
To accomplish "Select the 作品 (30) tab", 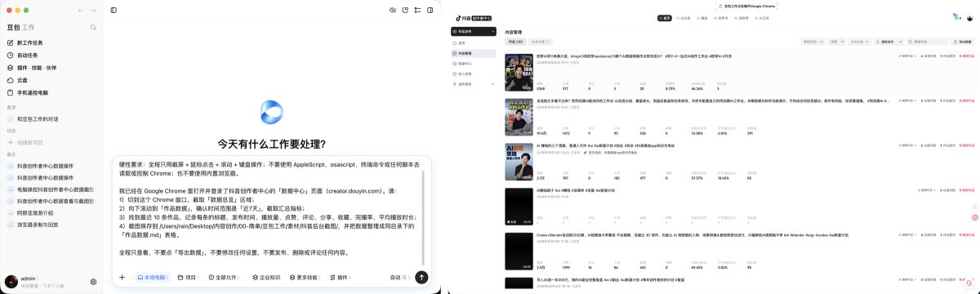I will click(x=515, y=41).
